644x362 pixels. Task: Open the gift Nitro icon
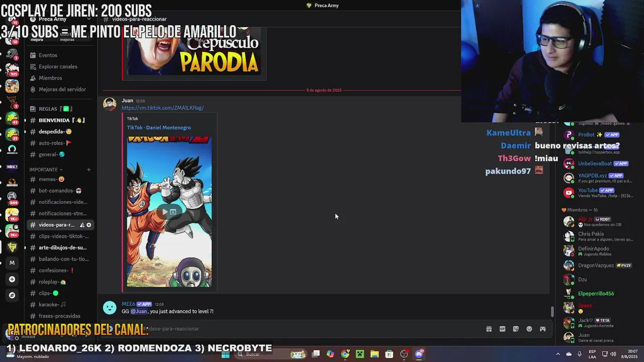coord(489,329)
